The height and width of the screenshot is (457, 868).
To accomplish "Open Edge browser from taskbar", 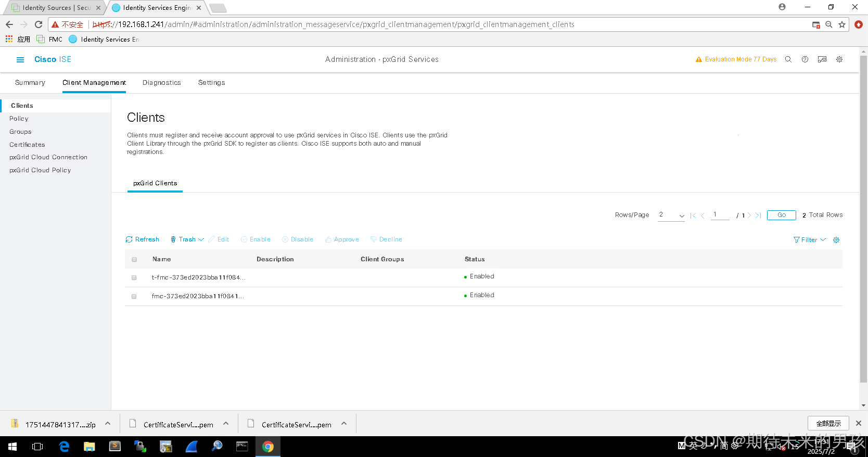I will pos(64,447).
